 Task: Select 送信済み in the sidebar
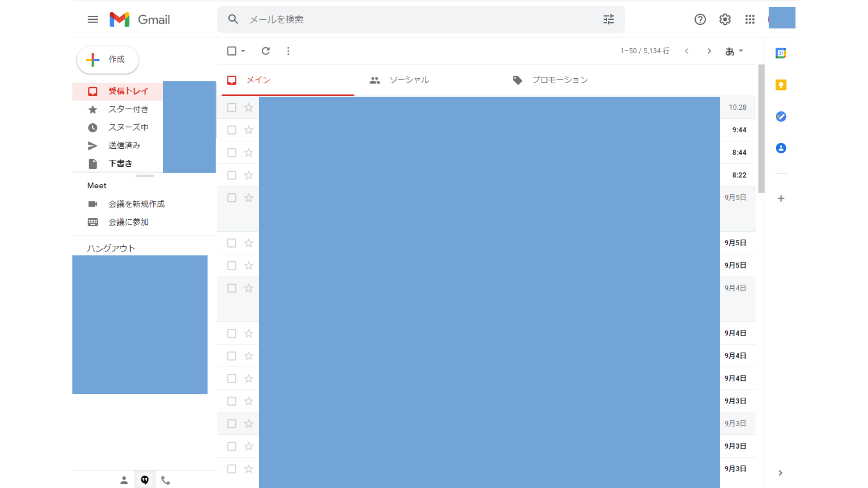tap(125, 145)
